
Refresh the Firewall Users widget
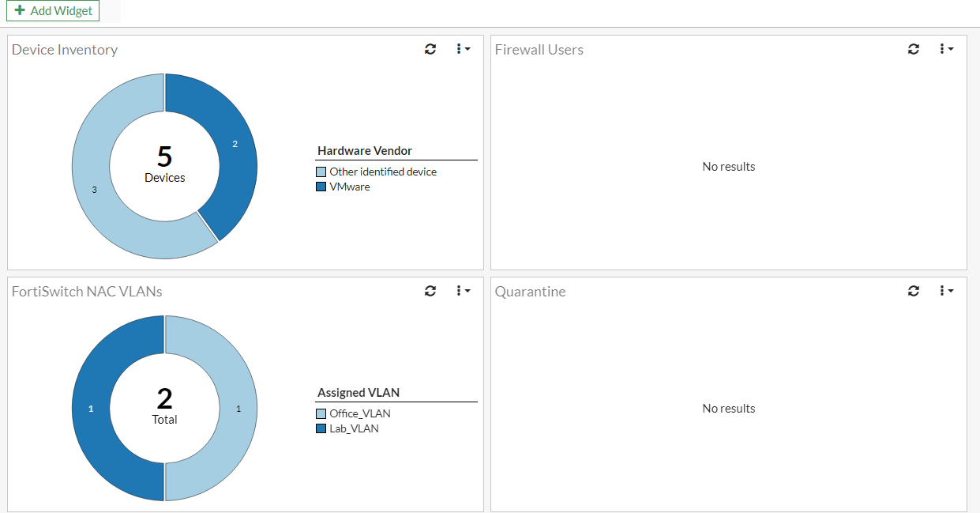coord(914,48)
